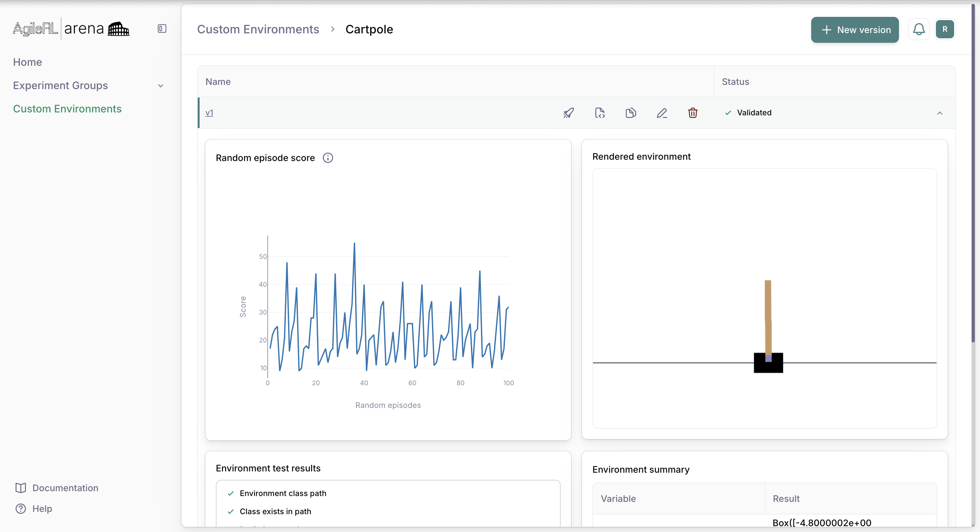Open the v1 version link
Screen dimensions: 980x532
(209, 112)
